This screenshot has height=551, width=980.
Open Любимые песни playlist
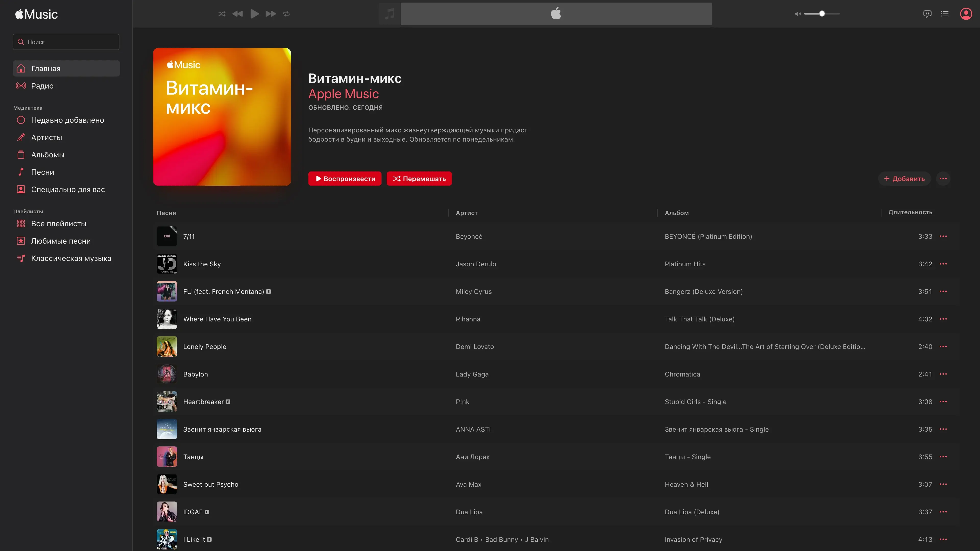point(61,241)
